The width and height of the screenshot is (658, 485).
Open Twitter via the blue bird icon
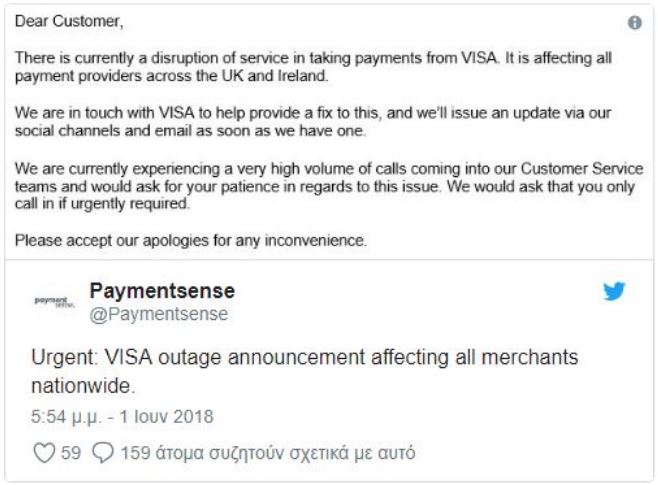point(614,291)
